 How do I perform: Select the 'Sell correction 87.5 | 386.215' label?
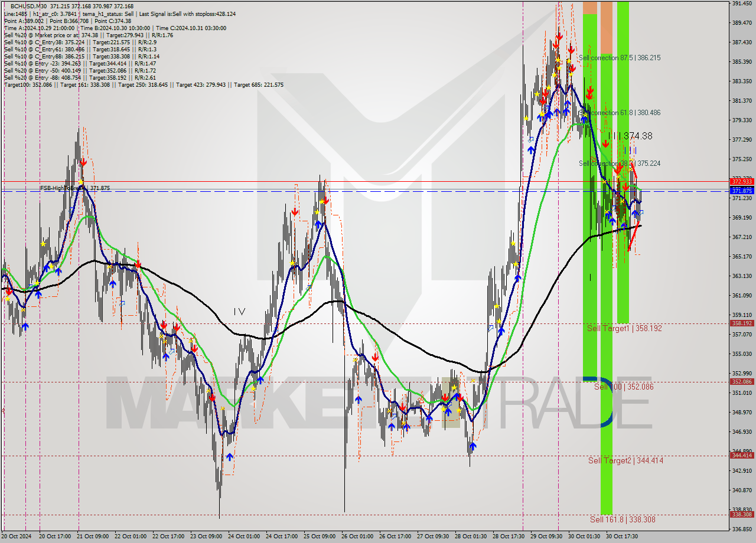(620, 58)
